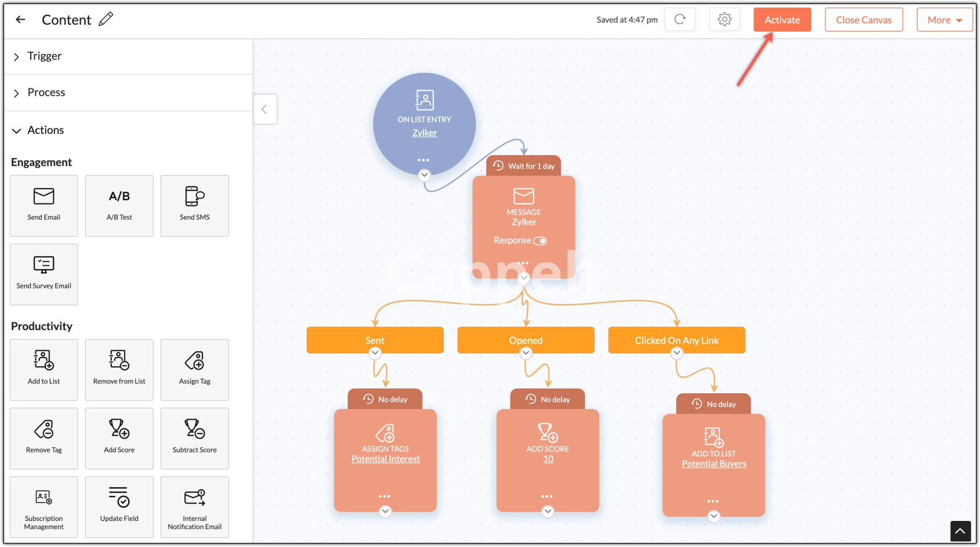Pick the Update Field action
980x547 pixels.
pyautogui.click(x=119, y=507)
